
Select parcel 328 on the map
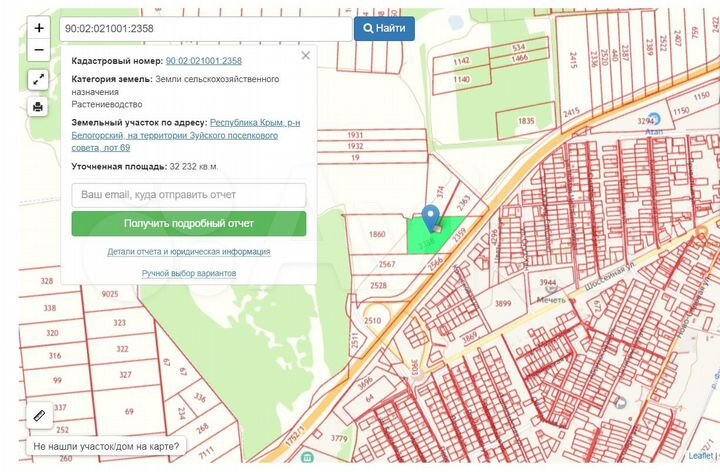point(47,281)
